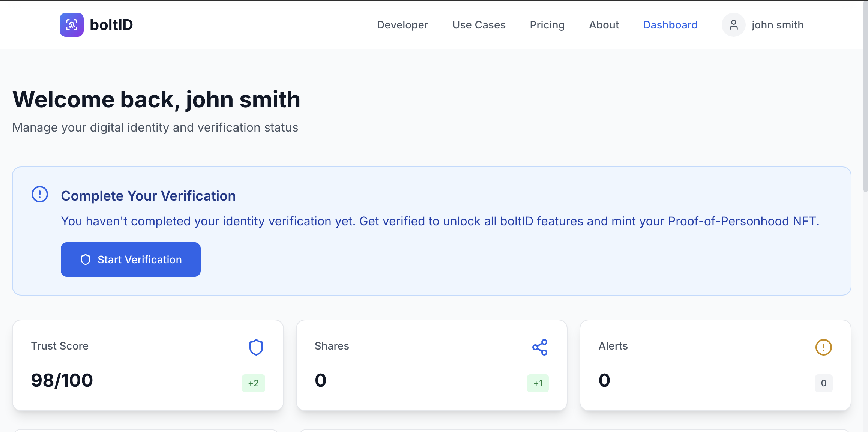This screenshot has height=432, width=868.
Task: Open the Developer menu item
Action: pyautogui.click(x=402, y=25)
